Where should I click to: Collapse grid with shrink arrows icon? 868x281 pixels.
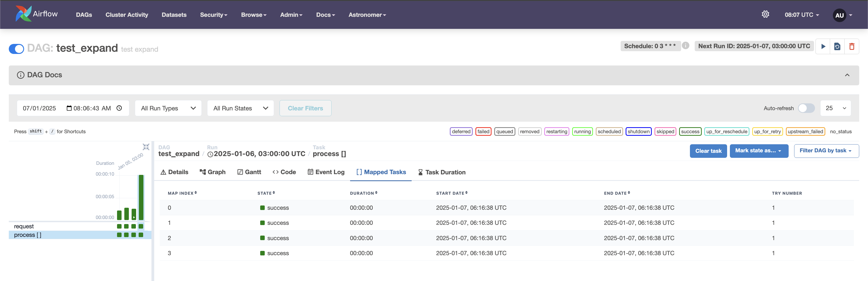(146, 147)
